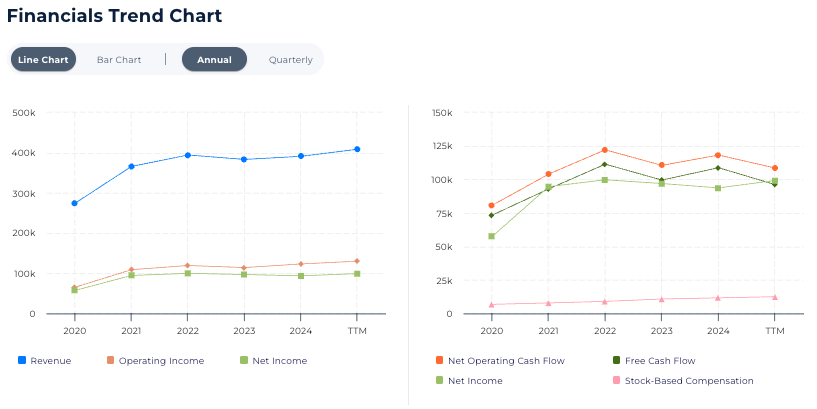This screenshot has width=817, height=409.
Task: Click the Revenue data point for 2020
Action: click(x=74, y=203)
